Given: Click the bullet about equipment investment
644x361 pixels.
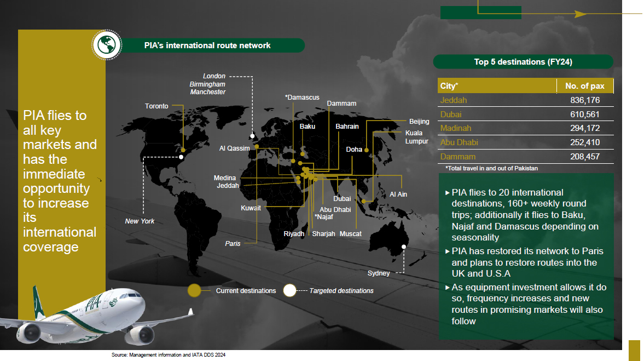Looking at the screenshot, I should point(526,304).
